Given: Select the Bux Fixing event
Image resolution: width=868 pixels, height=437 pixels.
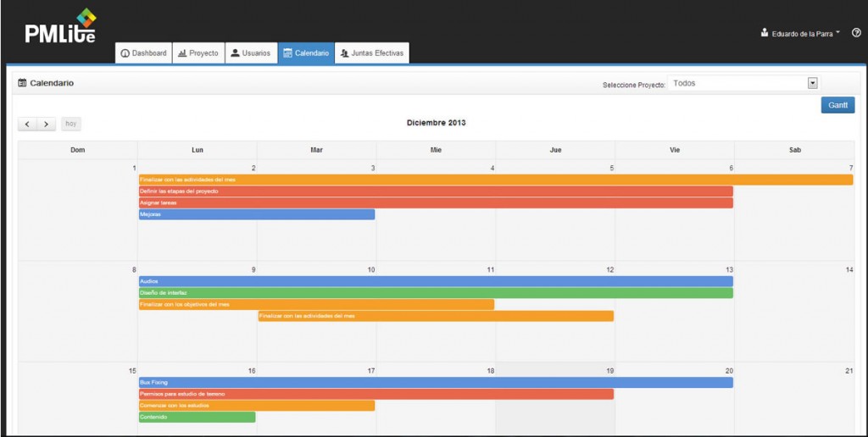Looking at the screenshot, I should click(x=436, y=383).
